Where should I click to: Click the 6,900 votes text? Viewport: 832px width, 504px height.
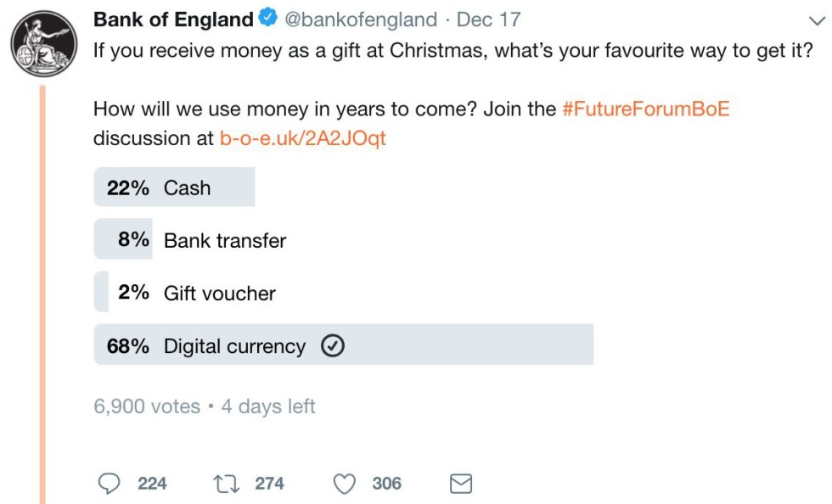[x=147, y=406]
